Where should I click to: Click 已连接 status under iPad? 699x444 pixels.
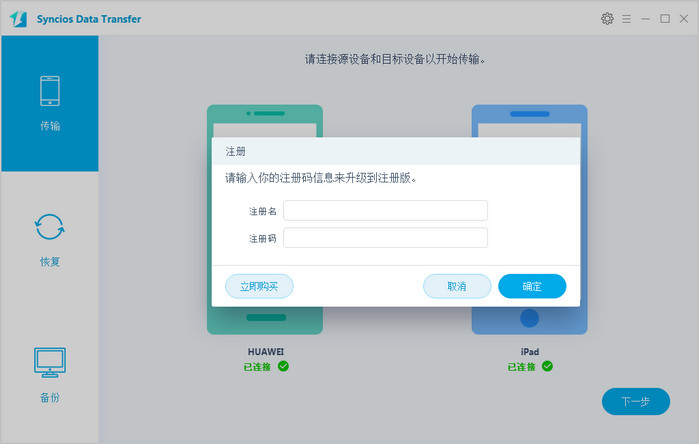point(522,367)
